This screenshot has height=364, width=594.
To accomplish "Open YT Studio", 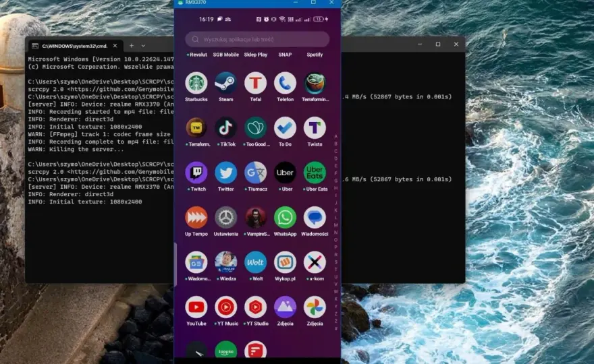I will (x=255, y=307).
